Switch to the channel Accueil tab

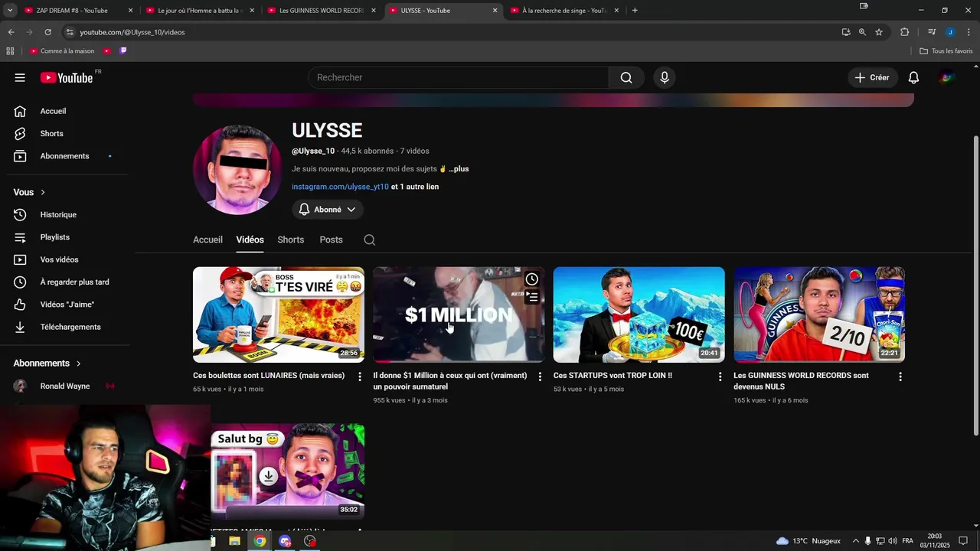tap(207, 240)
